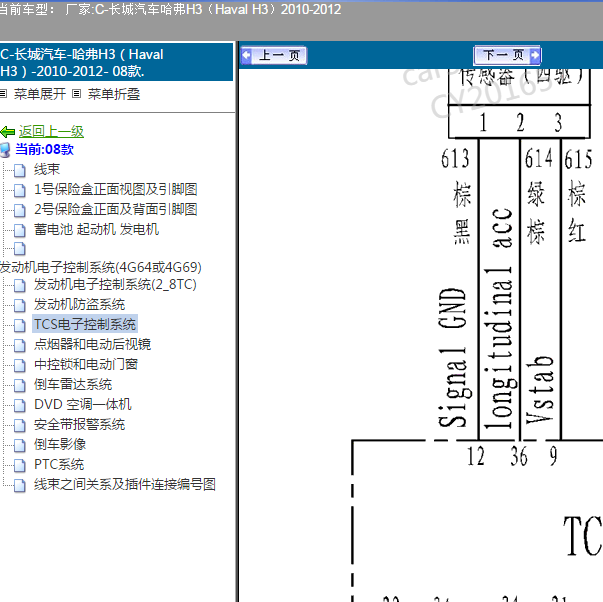Click document icon beside 安全带报警系统
Image resolution: width=603 pixels, height=602 pixels.
tap(20, 425)
